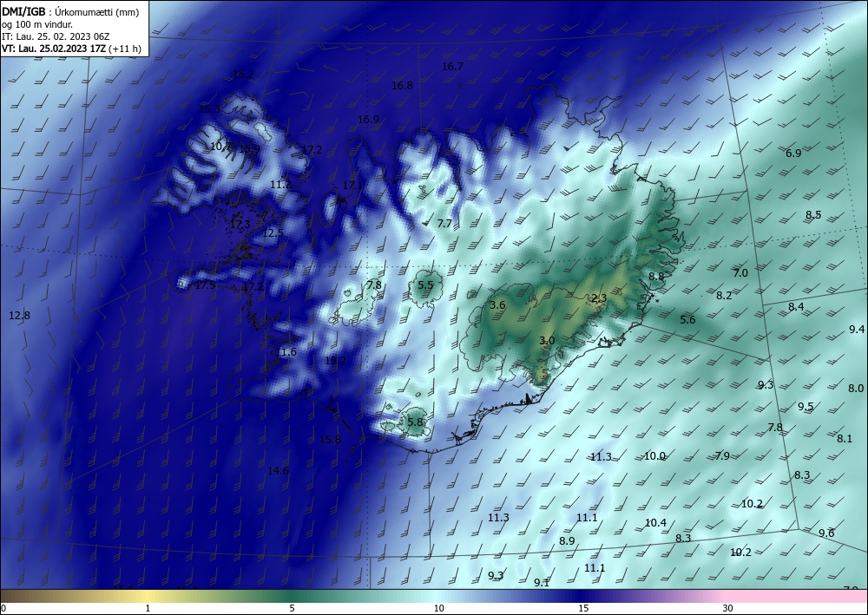This screenshot has height=615, width=868.
Task: Select the 'IT: Lau. 25. 02. 2023 06Z' line
Action: pos(56,36)
